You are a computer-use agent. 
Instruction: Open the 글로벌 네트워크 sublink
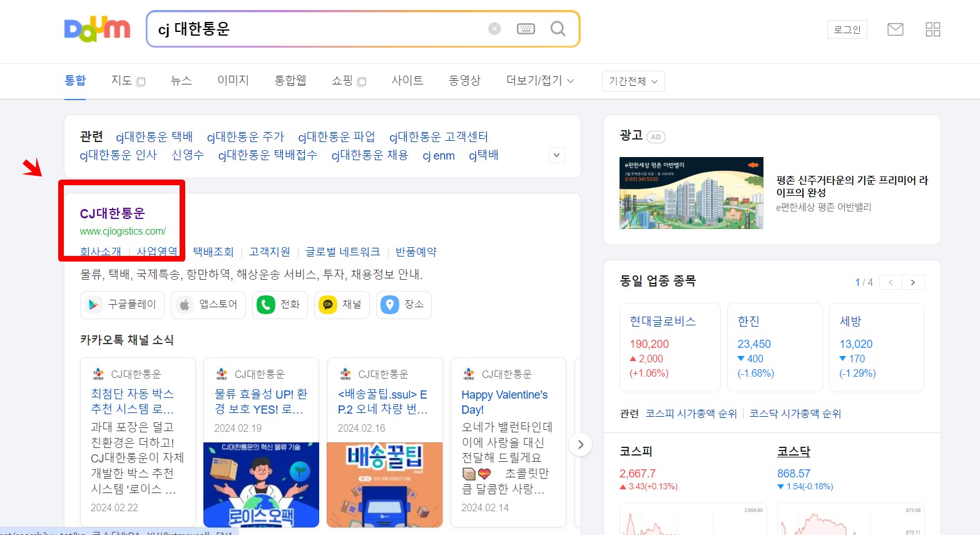[x=343, y=252]
